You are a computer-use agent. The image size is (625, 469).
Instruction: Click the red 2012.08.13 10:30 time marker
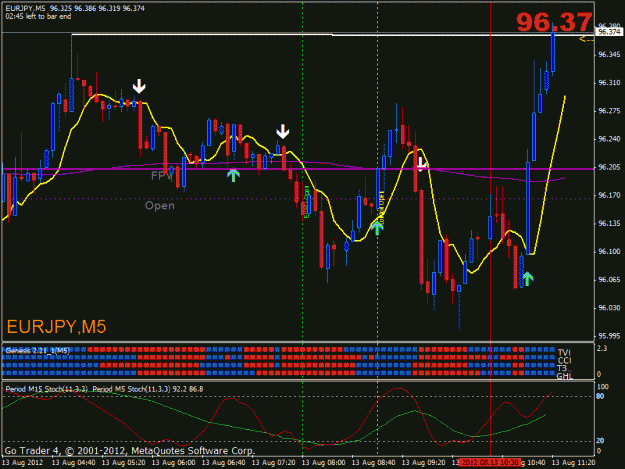click(x=489, y=463)
